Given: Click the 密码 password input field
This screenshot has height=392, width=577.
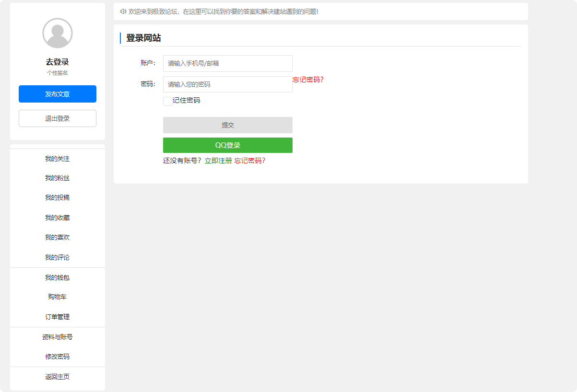Looking at the screenshot, I should coord(227,84).
